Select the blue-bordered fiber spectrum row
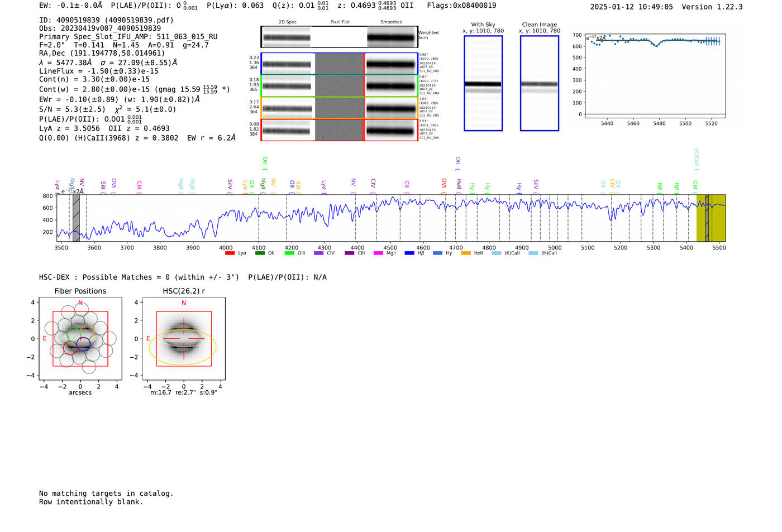The image size is (782, 532). (339, 64)
